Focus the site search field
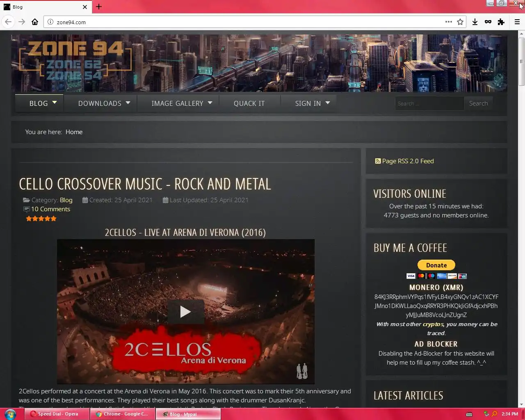 click(429, 103)
